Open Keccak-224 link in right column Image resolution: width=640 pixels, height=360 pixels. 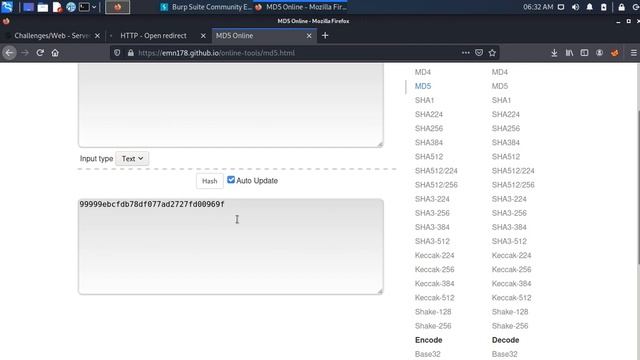[x=511, y=256]
